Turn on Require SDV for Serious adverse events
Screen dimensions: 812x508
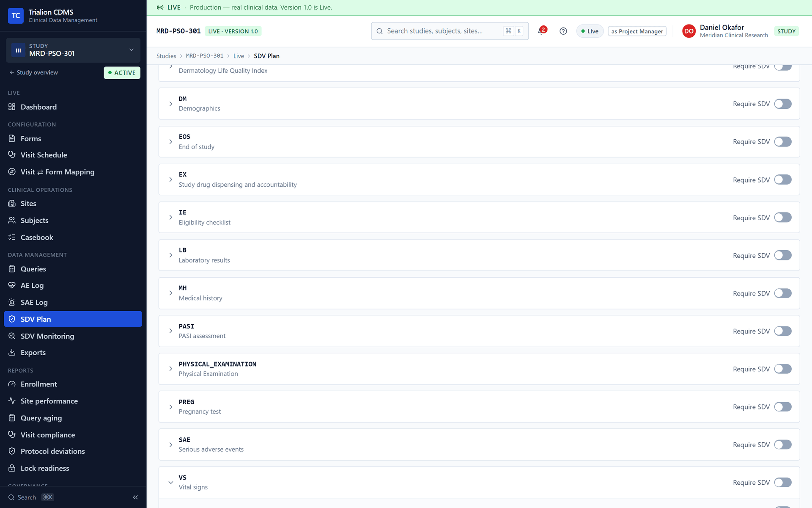click(783, 444)
